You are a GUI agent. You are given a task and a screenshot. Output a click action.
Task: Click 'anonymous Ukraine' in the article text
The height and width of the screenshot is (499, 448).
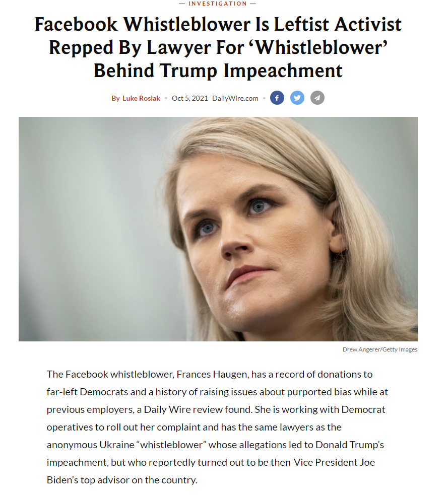click(90, 445)
